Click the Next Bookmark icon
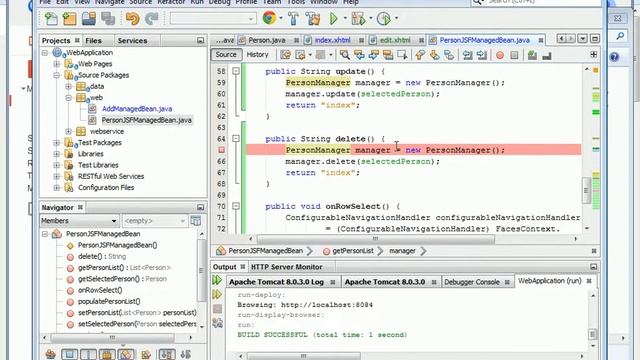Screen dimensions: 640x360 coord(434,55)
